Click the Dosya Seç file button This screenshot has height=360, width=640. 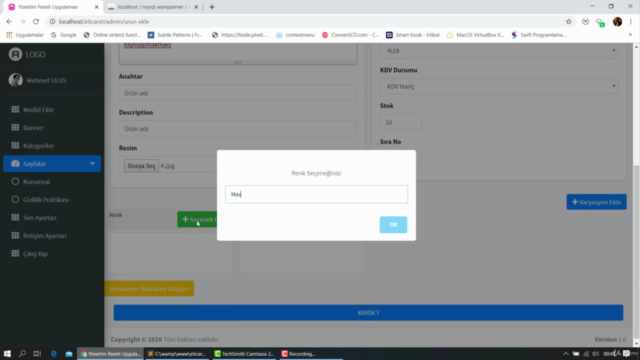141,165
